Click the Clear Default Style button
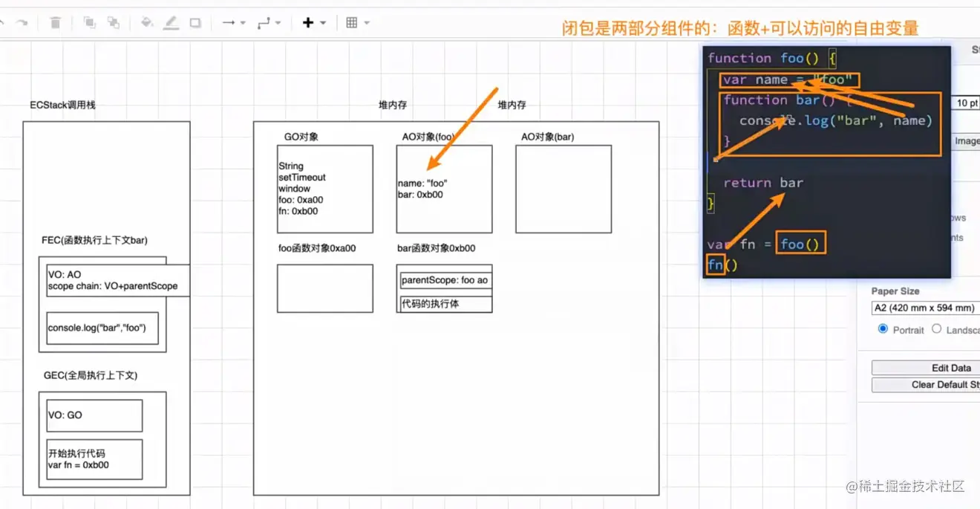The image size is (980, 509). point(926,385)
